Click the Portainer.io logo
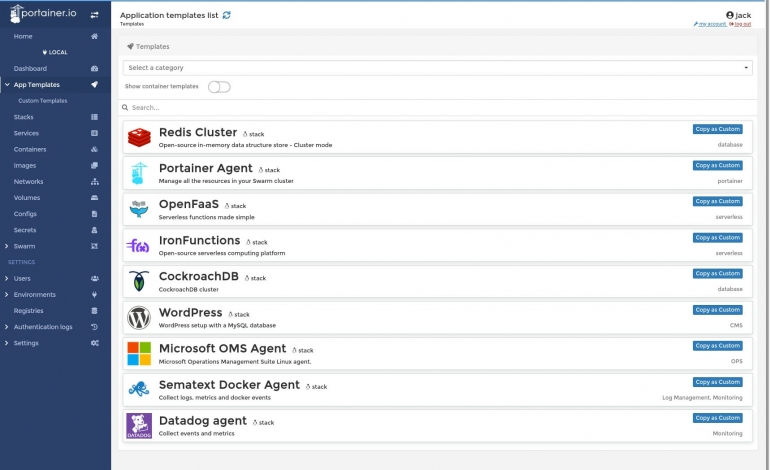The image size is (770, 470). 43,14
